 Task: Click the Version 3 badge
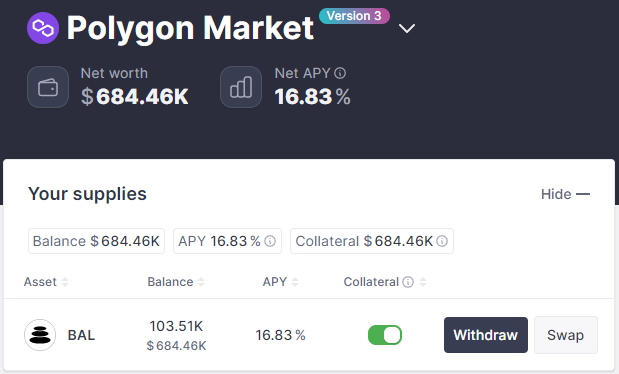(x=355, y=16)
